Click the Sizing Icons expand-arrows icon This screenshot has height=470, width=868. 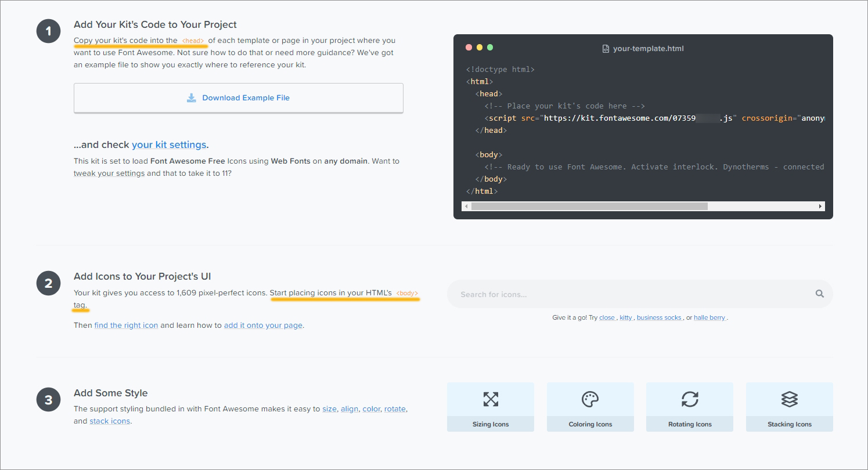(491, 399)
